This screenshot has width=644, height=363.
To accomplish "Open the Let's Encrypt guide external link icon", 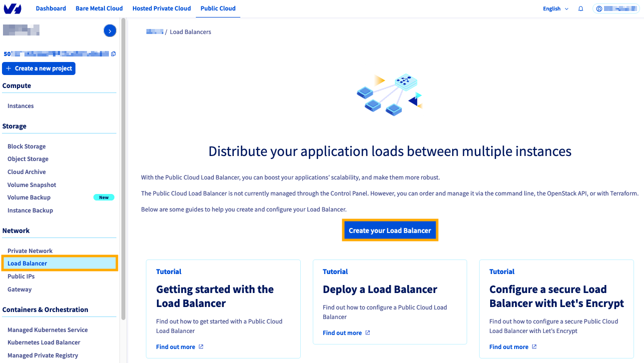I will pyautogui.click(x=534, y=346).
